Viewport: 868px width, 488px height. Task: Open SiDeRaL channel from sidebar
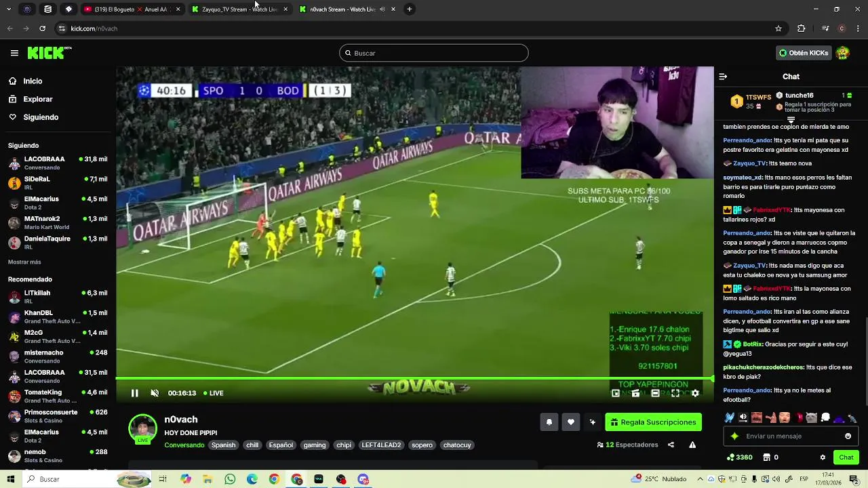pyautogui.click(x=58, y=183)
